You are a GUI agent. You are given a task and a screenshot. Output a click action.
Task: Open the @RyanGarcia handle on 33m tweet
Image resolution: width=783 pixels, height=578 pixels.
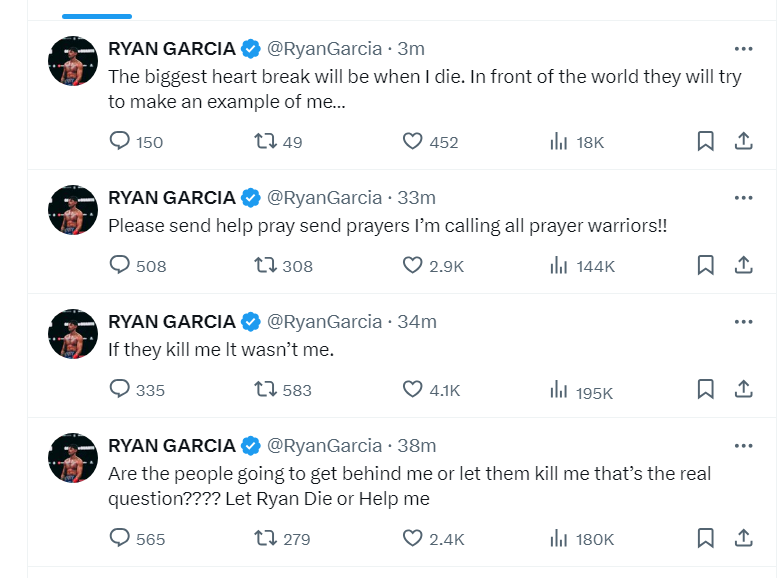pyautogui.click(x=324, y=197)
